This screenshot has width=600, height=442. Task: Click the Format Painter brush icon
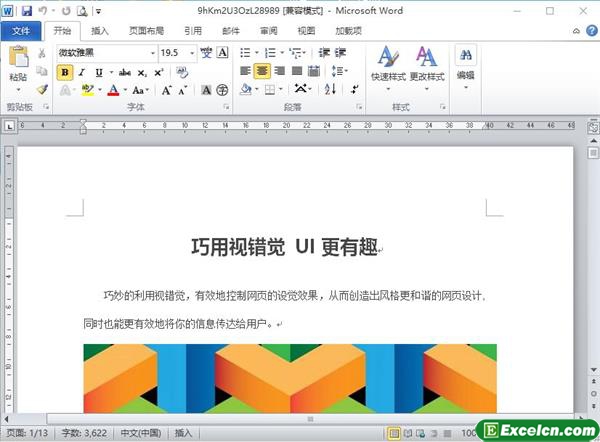click(42, 90)
